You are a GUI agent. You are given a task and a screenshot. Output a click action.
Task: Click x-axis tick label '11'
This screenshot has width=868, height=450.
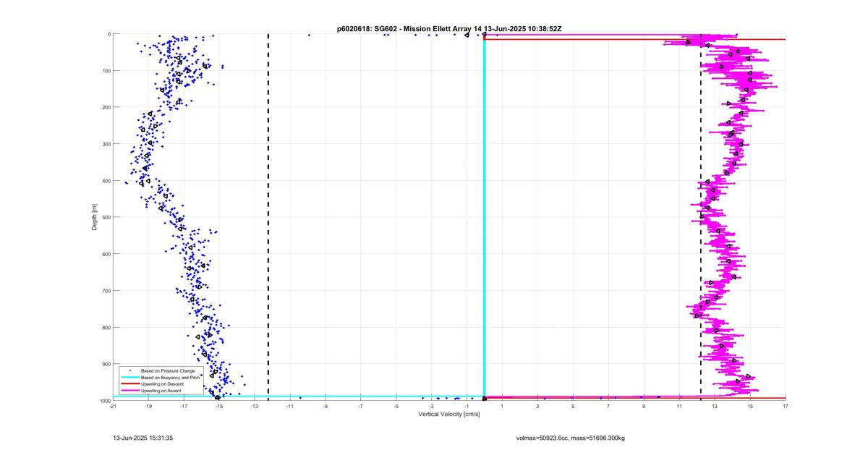coord(679,407)
